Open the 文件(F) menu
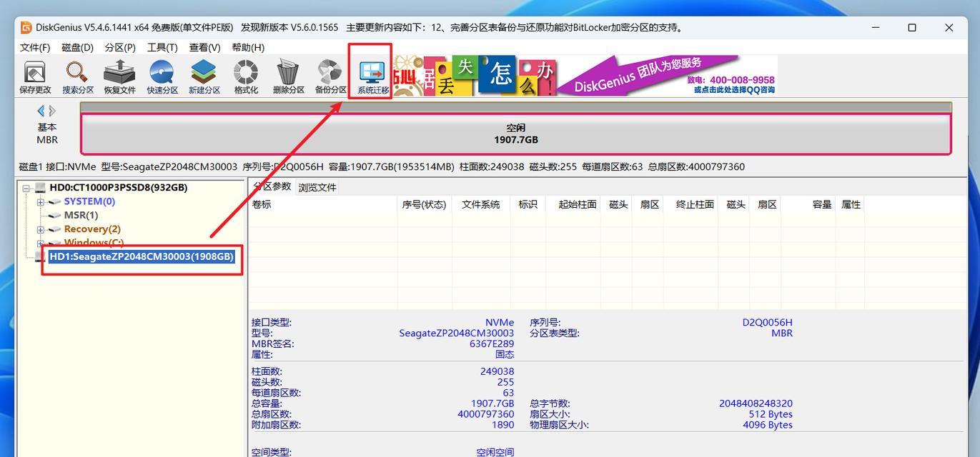Screen dimensions: 980x457 point(35,47)
